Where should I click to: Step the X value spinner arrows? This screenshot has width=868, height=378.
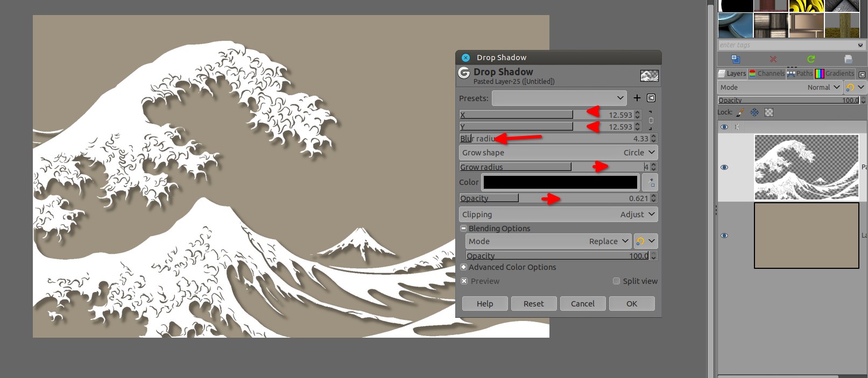click(x=638, y=115)
